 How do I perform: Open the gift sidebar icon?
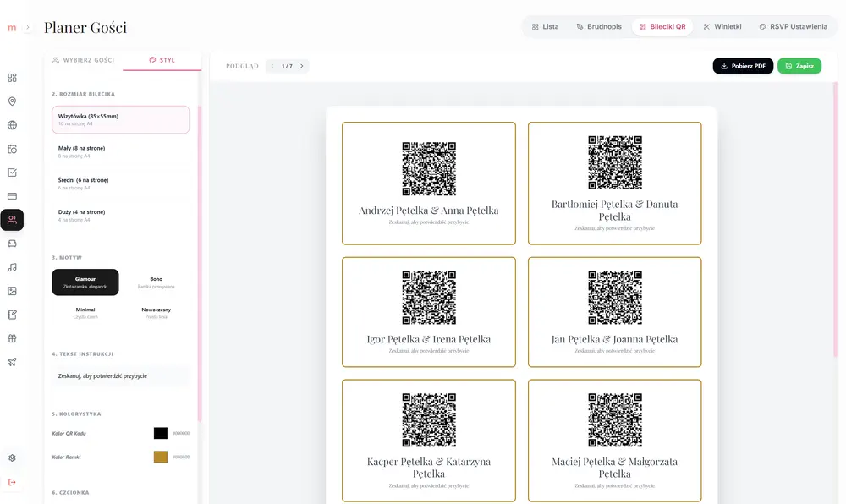click(12, 338)
